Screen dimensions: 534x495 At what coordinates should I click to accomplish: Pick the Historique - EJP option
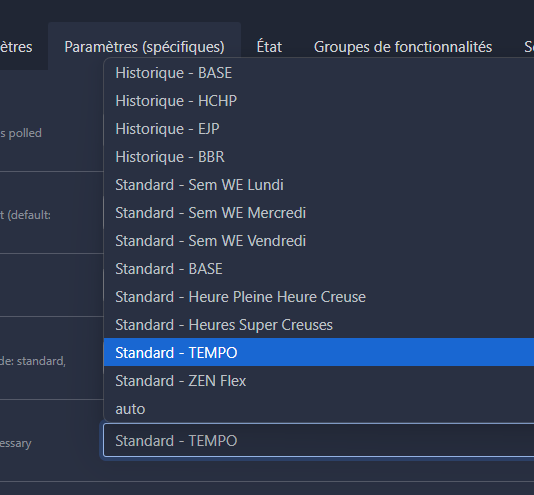(319, 129)
